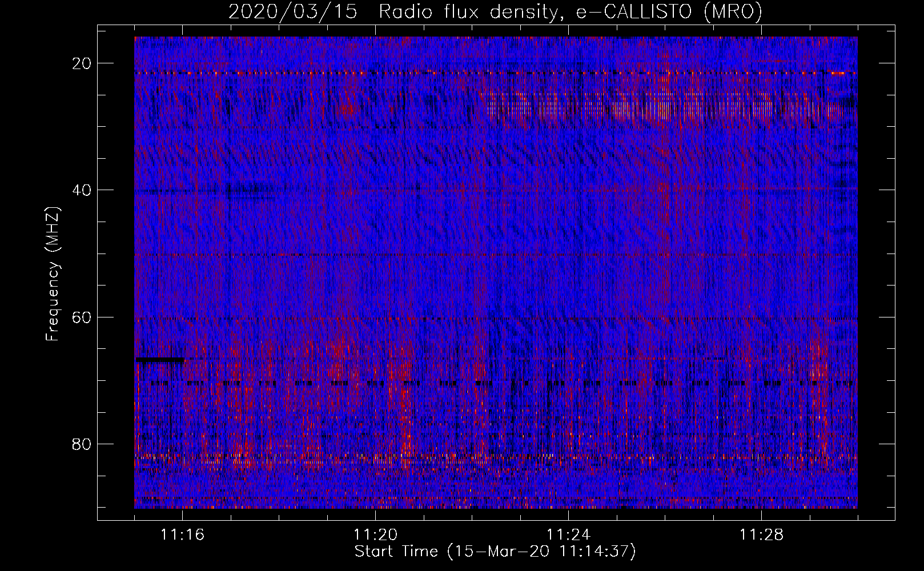The height and width of the screenshot is (571, 924).
Task: Click the 11:24 time tick label
Action: (x=568, y=535)
